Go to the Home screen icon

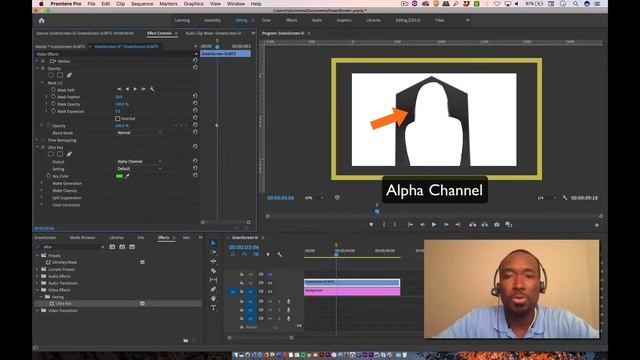click(x=41, y=20)
